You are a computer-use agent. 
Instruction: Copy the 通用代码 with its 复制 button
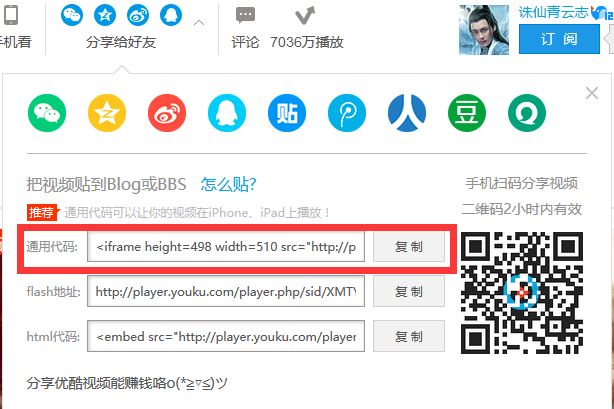pyautogui.click(x=409, y=246)
